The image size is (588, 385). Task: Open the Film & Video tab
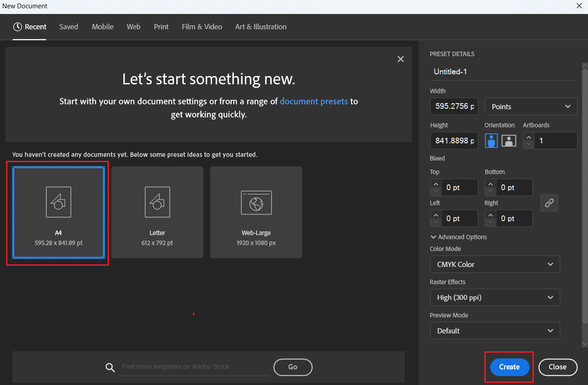(202, 27)
